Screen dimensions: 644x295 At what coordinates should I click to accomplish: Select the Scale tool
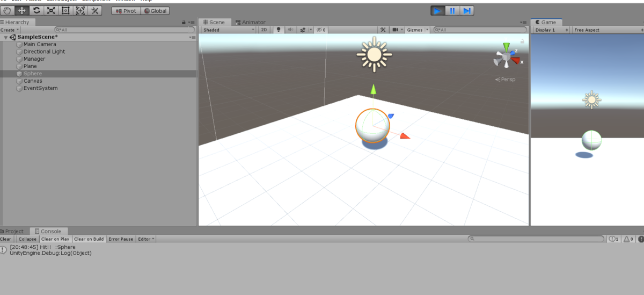pyautogui.click(x=51, y=10)
